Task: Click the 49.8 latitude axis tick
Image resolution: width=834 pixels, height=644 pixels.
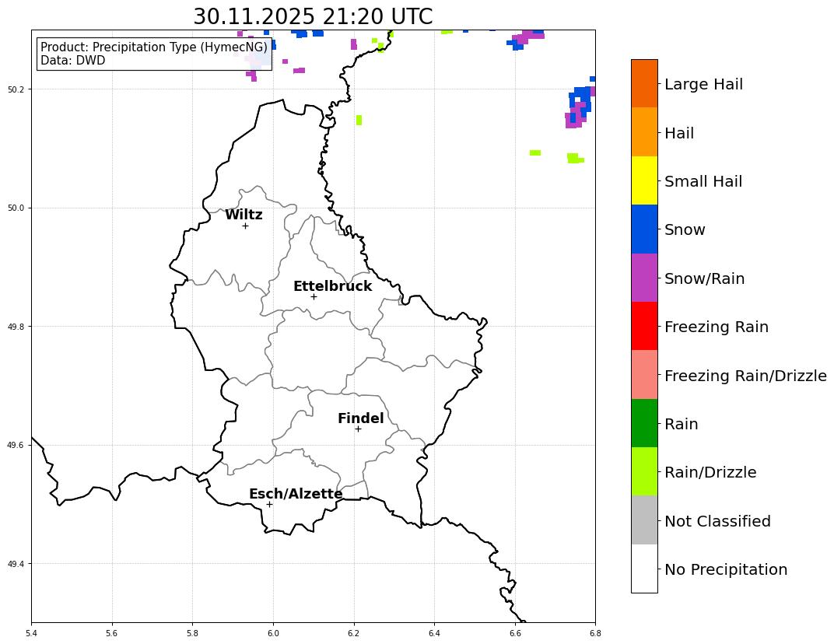Action: pyautogui.click(x=16, y=327)
